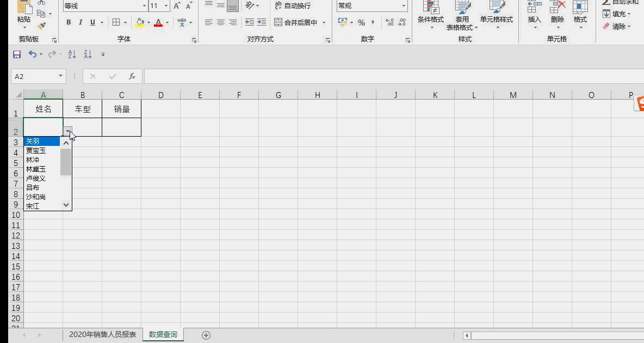This screenshot has width=644, height=343.
Task: Toggle Bold formatting
Action: point(69,22)
